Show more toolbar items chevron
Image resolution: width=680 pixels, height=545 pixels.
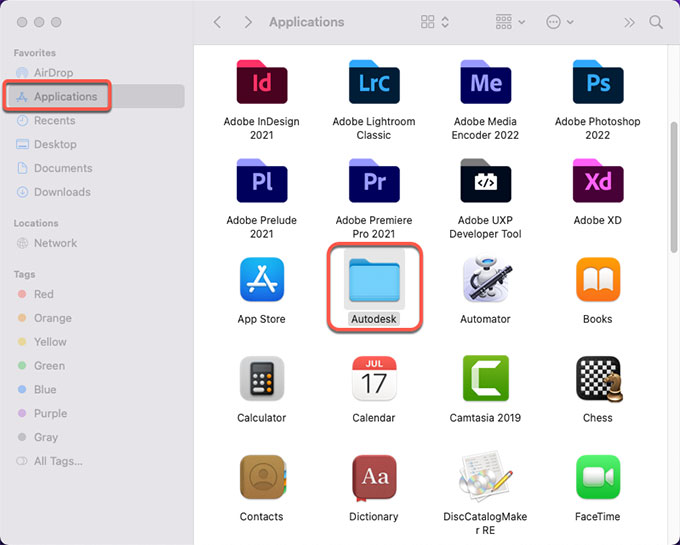pyautogui.click(x=629, y=22)
